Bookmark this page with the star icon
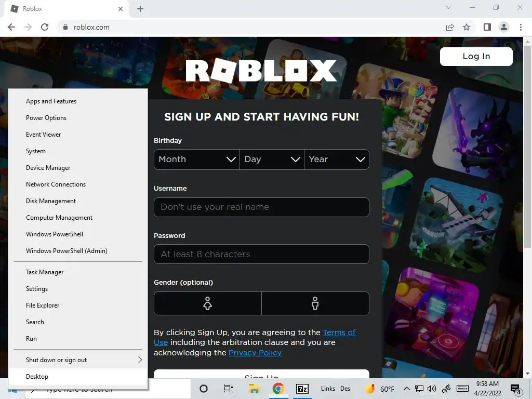The height and width of the screenshot is (399, 532). (467, 27)
